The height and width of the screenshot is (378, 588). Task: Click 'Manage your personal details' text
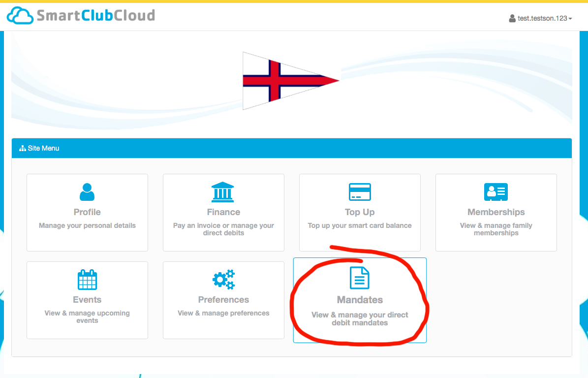click(88, 225)
